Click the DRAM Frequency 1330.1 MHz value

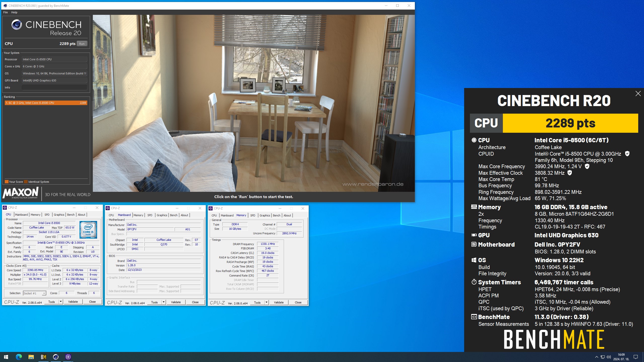tap(268, 244)
